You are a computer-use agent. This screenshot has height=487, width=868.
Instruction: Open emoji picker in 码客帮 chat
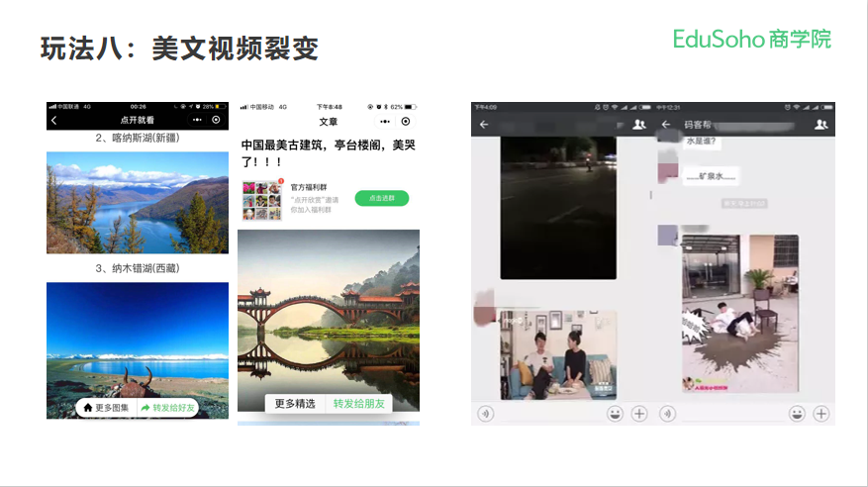[797, 414]
